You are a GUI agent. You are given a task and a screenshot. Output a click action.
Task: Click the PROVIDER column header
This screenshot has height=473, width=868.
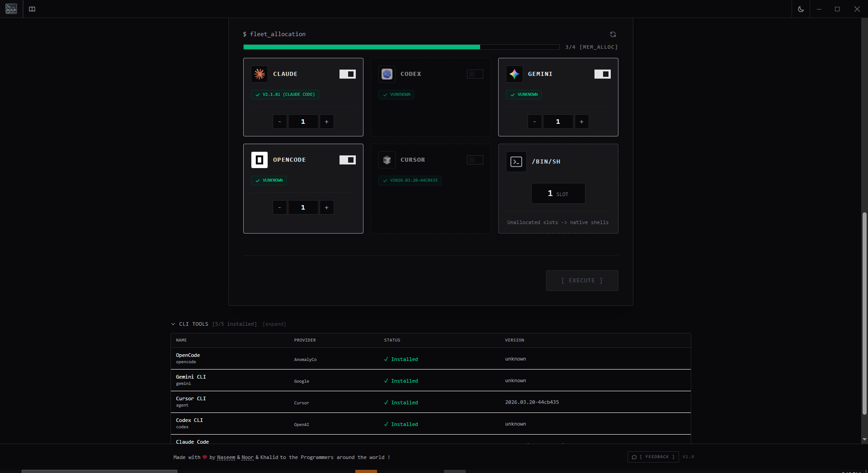pyautogui.click(x=305, y=340)
